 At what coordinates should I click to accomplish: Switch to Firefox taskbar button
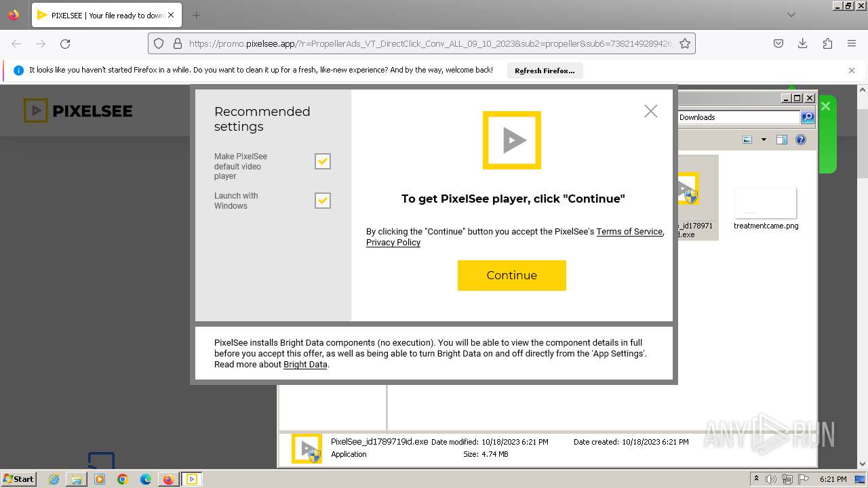(168, 479)
